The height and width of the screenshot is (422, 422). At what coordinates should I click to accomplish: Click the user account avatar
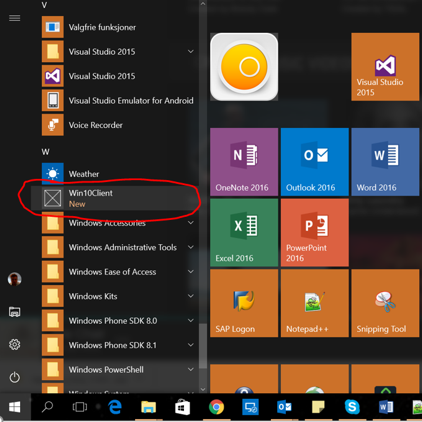point(14,279)
